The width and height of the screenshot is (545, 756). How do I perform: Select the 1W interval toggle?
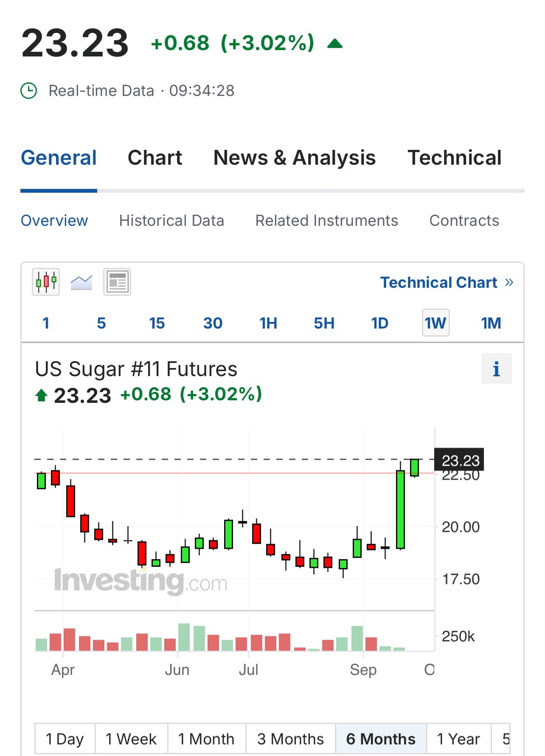pos(435,323)
